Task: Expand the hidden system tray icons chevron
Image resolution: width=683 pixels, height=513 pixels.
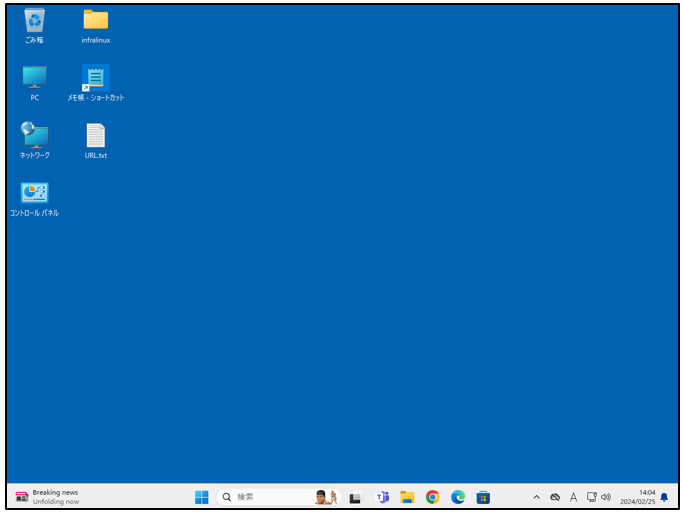Action: (x=536, y=497)
